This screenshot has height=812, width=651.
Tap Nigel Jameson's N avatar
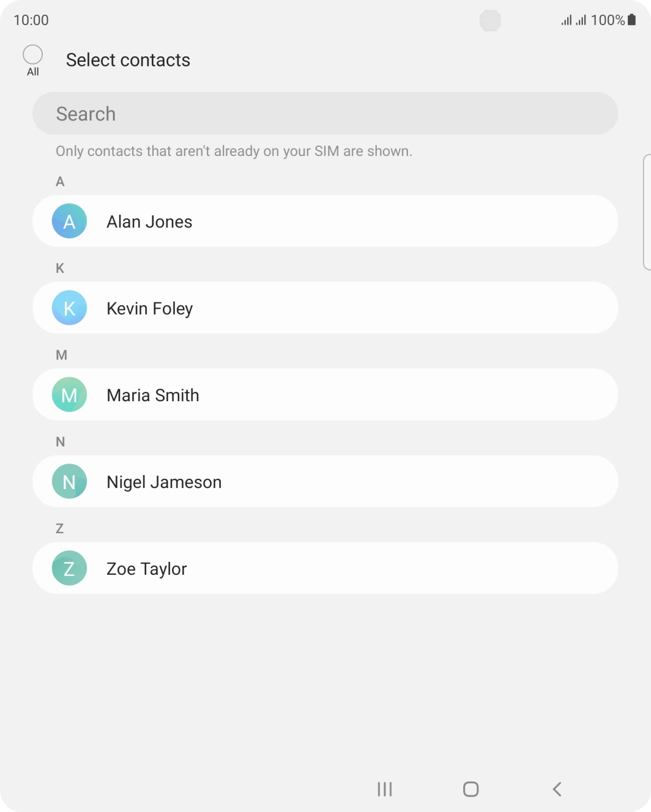pyautogui.click(x=69, y=481)
